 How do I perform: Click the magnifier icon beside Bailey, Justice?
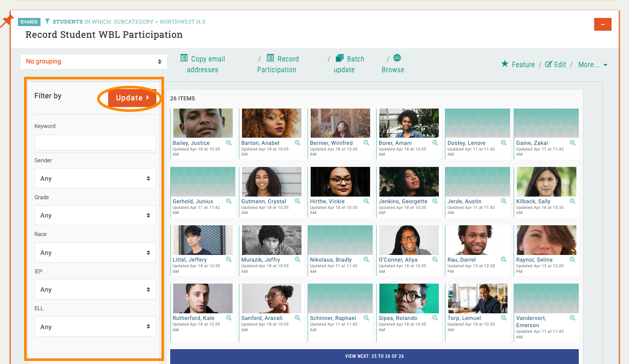229,143
